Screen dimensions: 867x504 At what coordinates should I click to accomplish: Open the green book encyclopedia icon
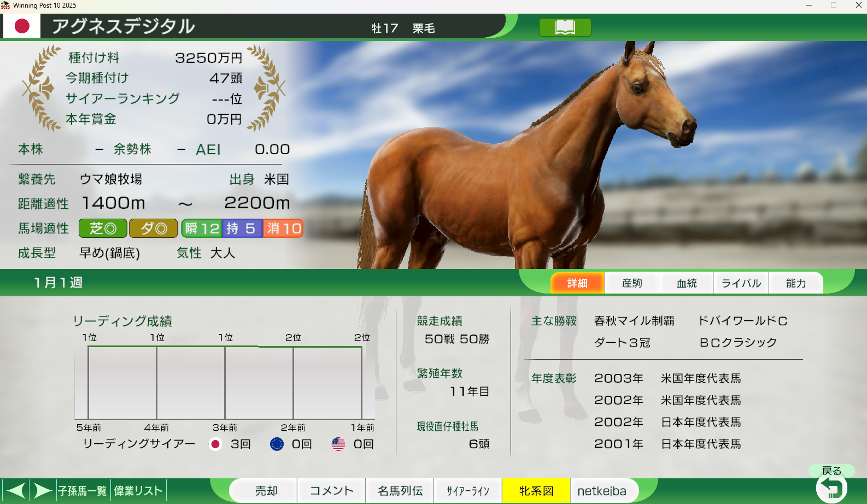(565, 27)
